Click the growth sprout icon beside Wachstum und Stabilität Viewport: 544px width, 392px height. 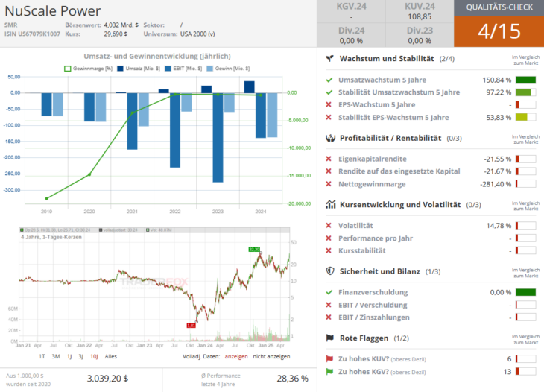click(329, 58)
